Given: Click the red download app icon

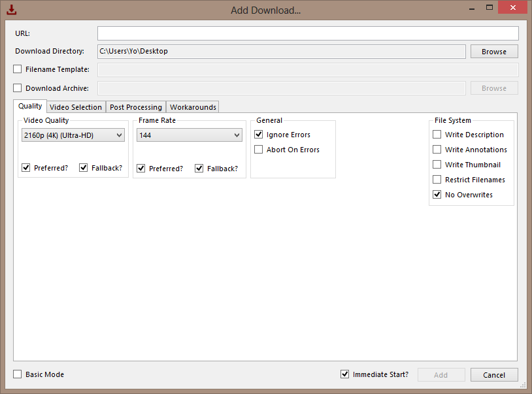Looking at the screenshot, I should click(x=11, y=10).
